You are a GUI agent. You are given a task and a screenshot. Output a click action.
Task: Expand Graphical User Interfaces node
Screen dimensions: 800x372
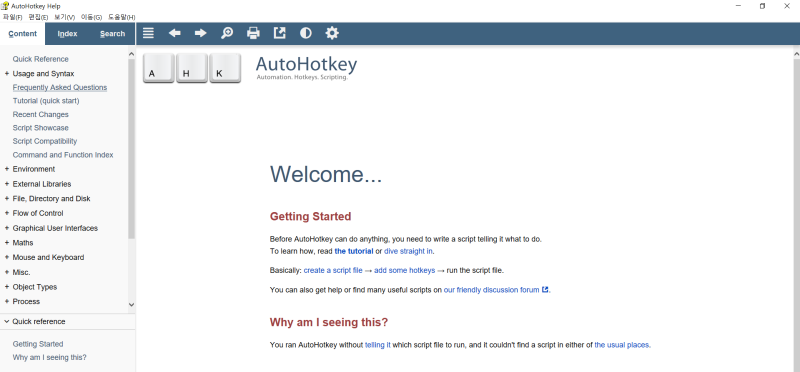tap(7, 228)
